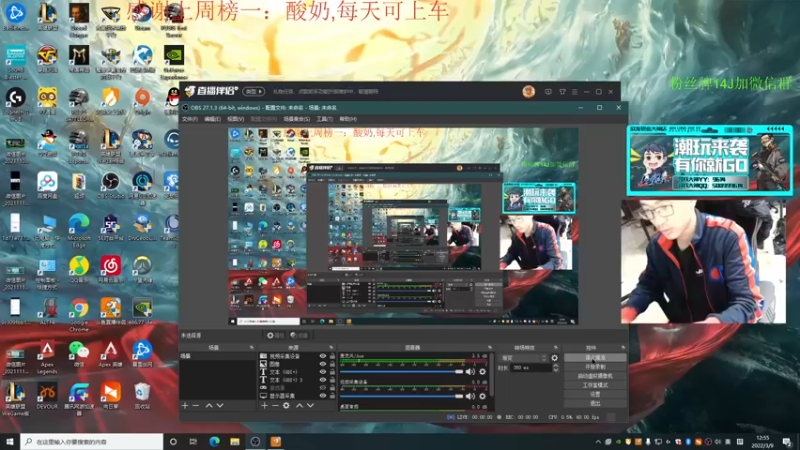The height and width of the screenshot is (450, 800).
Task: Open the Google Chrome desktop shortcut
Action: pos(79,315)
